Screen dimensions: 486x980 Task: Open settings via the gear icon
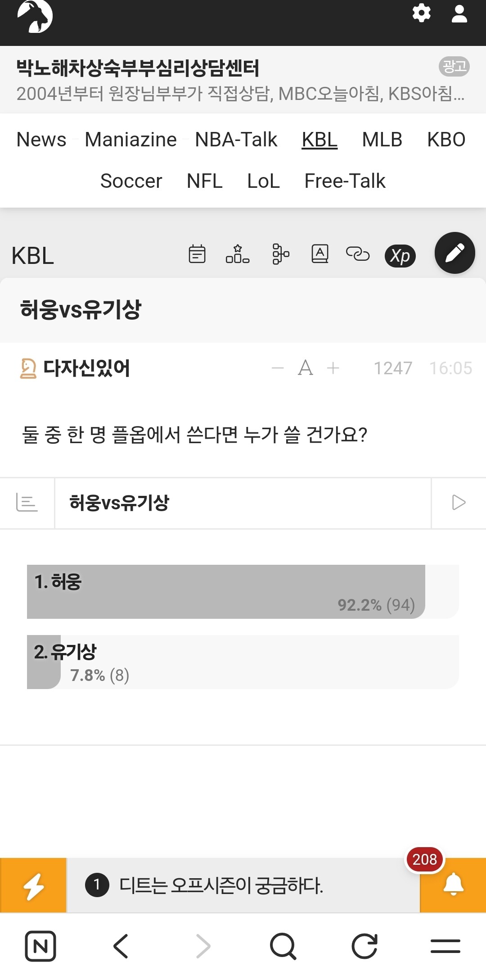pos(422,13)
